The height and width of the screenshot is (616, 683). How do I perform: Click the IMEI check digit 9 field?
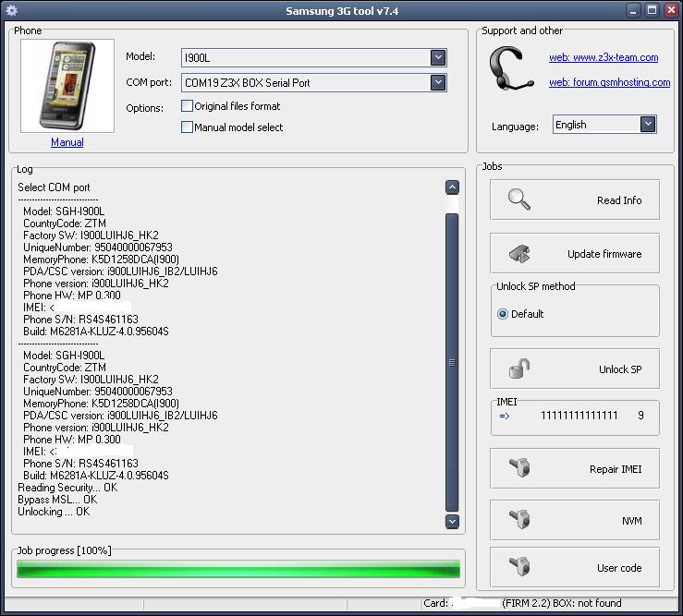click(x=640, y=416)
